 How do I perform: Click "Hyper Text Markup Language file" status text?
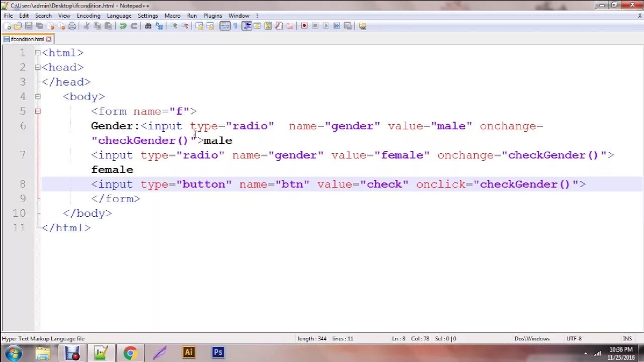43,339
